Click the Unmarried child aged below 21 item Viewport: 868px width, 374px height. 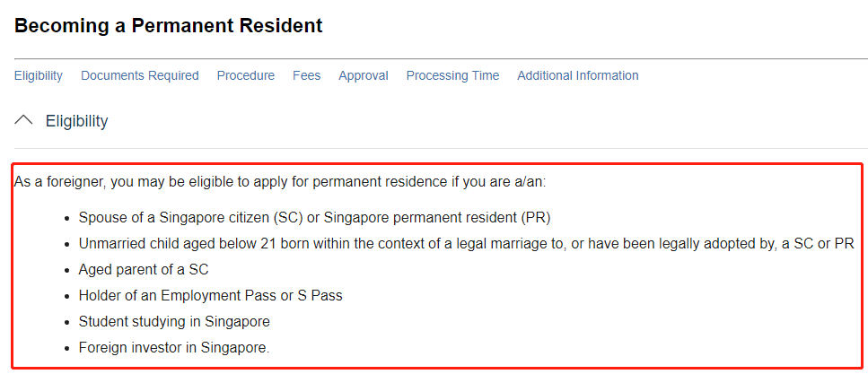coord(466,243)
